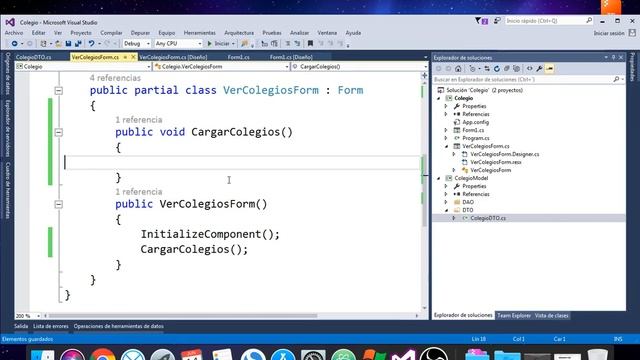640x360 pixels.
Task: Click the Navigate Backward round arrow icon
Action: [14, 43]
